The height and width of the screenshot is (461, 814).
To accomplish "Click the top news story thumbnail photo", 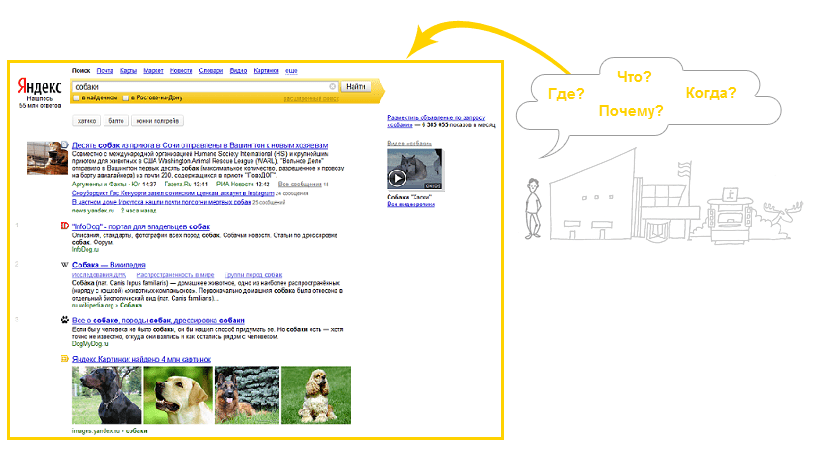I will click(47, 158).
